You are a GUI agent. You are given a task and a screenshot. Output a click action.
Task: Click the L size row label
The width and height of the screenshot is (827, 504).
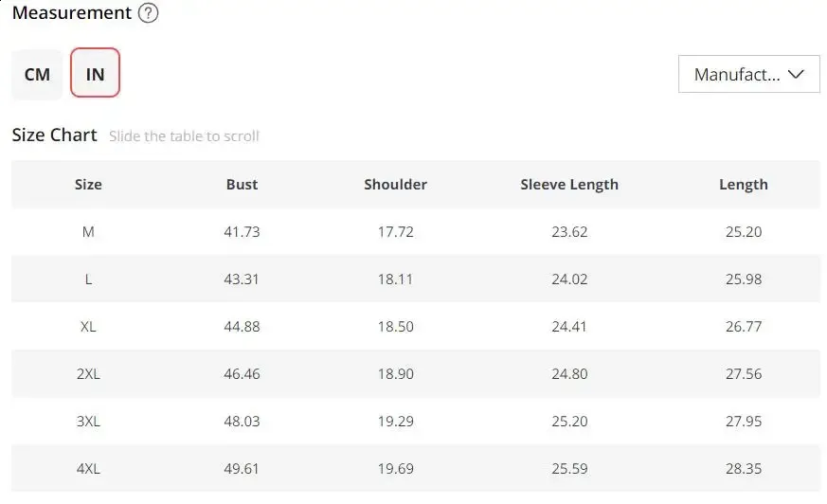[x=88, y=279]
